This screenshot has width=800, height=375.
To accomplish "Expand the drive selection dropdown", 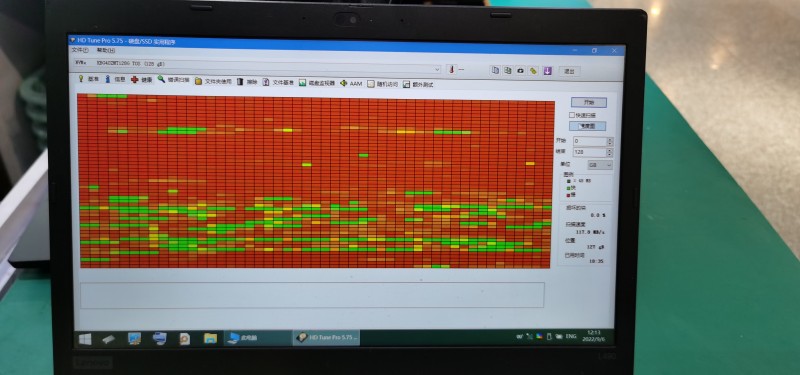I will tap(437, 69).
